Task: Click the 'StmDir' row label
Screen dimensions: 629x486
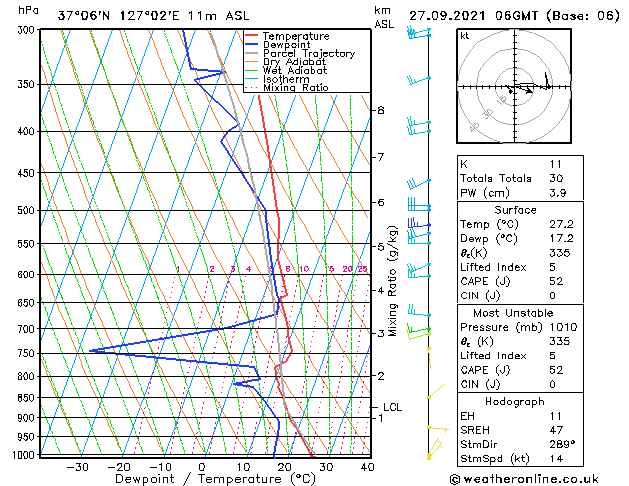Action: point(479,445)
